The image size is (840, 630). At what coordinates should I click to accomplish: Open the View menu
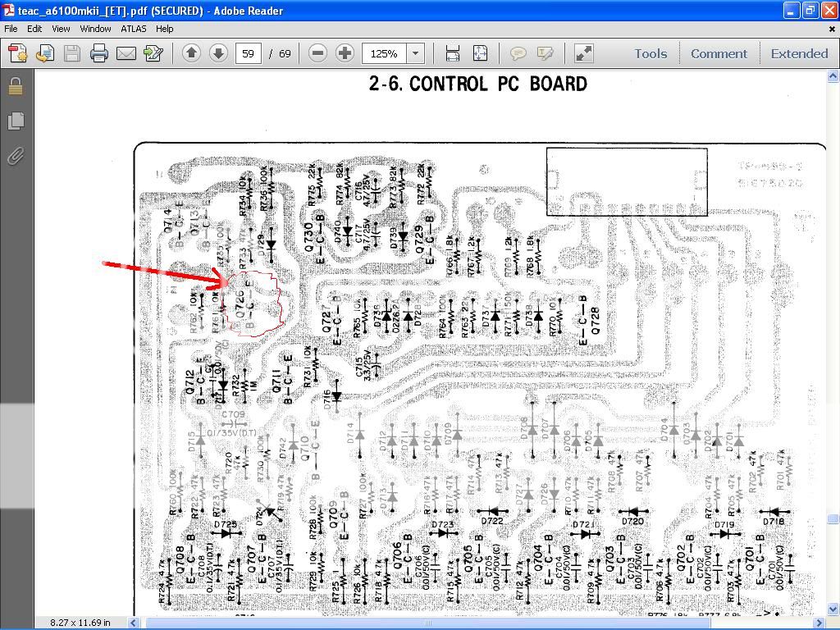click(61, 28)
